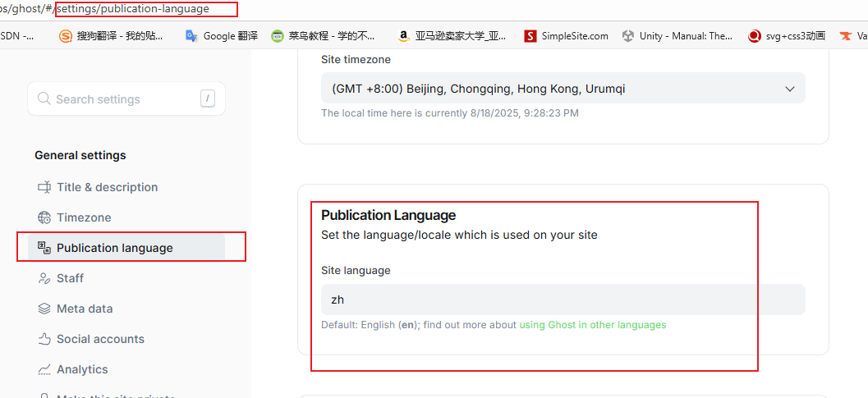Open 'using Ghost in other languages' link
Viewport: 868px width, 398px height.
[x=592, y=325]
